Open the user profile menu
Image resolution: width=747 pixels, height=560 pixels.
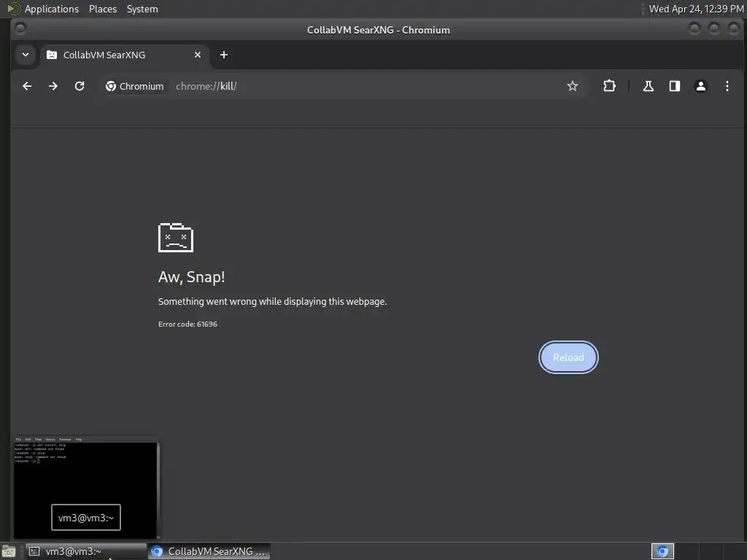tap(701, 86)
